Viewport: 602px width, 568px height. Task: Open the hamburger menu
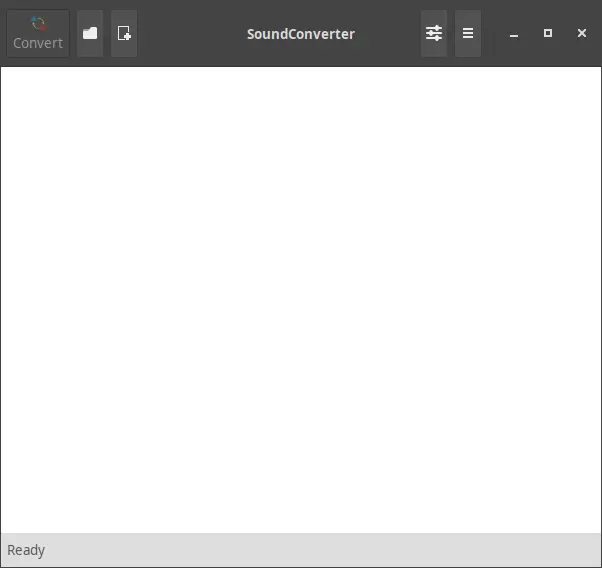(x=468, y=33)
